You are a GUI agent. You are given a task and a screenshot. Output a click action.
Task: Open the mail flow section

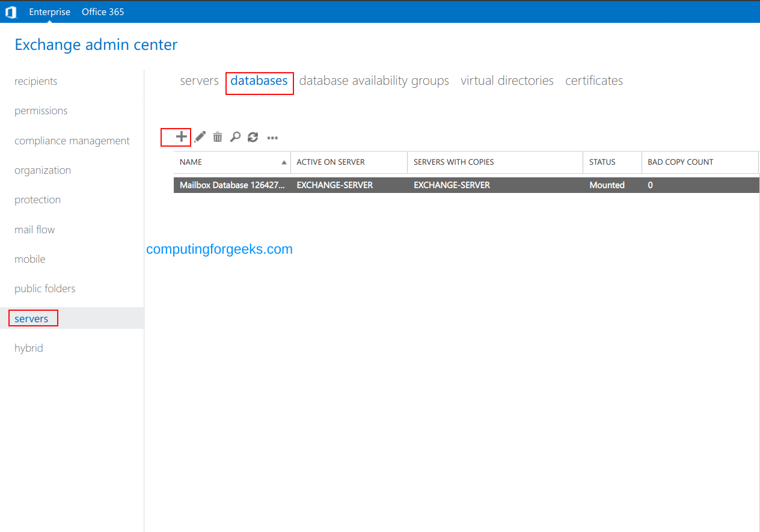34,229
